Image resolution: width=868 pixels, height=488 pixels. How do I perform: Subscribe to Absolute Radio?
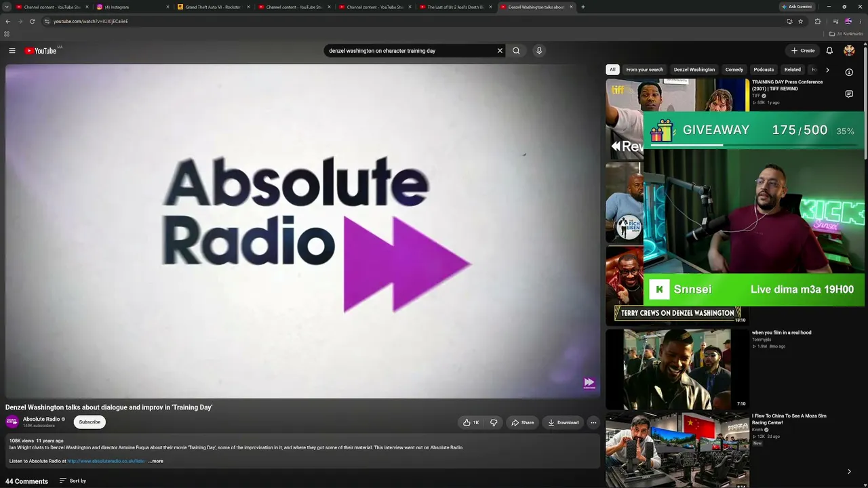coord(90,422)
